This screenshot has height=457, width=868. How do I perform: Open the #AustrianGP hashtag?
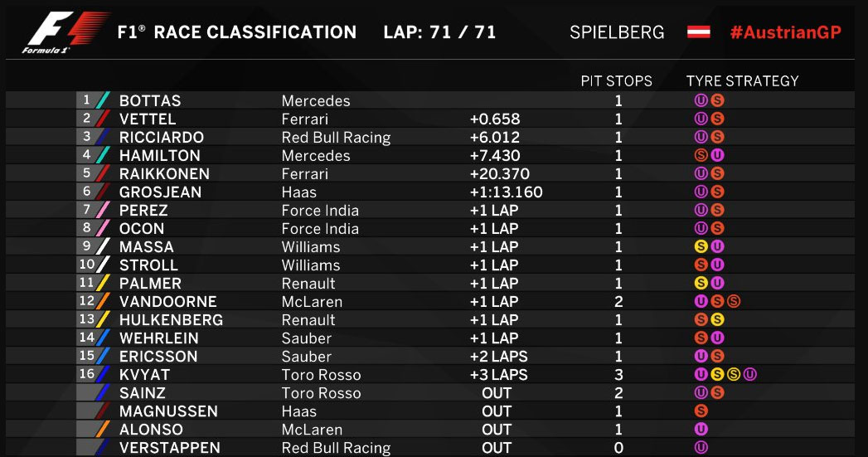[786, 32]
